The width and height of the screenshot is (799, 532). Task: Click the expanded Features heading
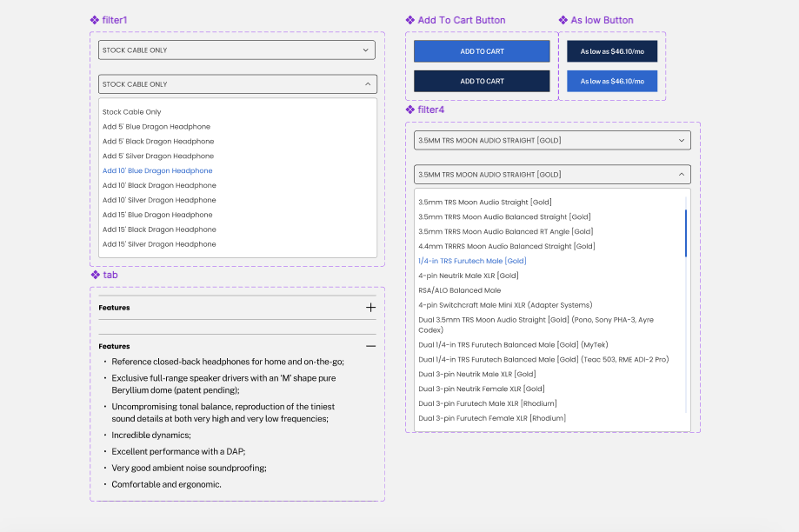click(114, 347)
